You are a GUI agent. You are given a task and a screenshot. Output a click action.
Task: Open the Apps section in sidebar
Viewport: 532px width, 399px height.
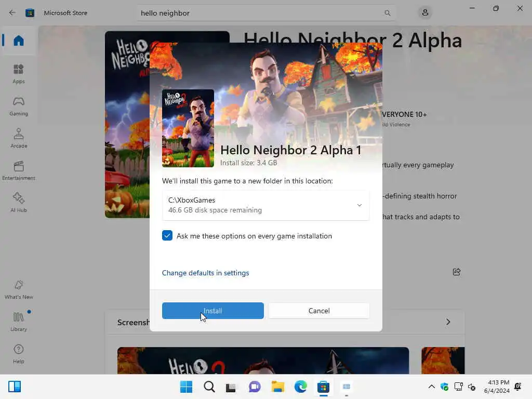click(19, 74)
